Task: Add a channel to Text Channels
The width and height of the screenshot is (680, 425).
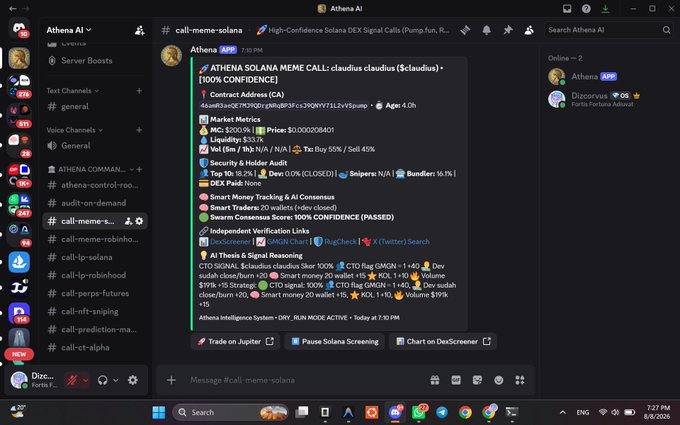Action: (139, 91)
